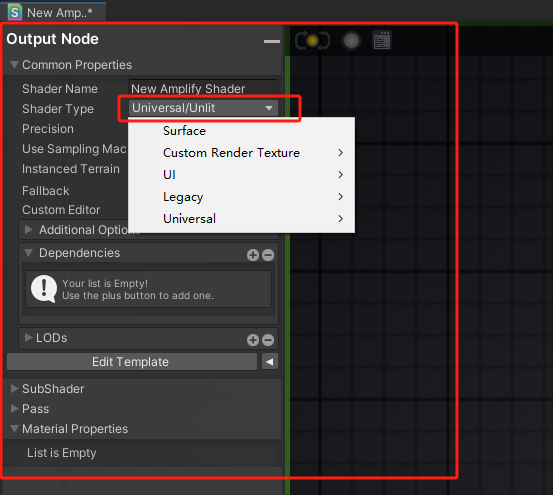Click the Use Sampling Mac label
This screenshot has height=495, width=553.
coord(74,149)
